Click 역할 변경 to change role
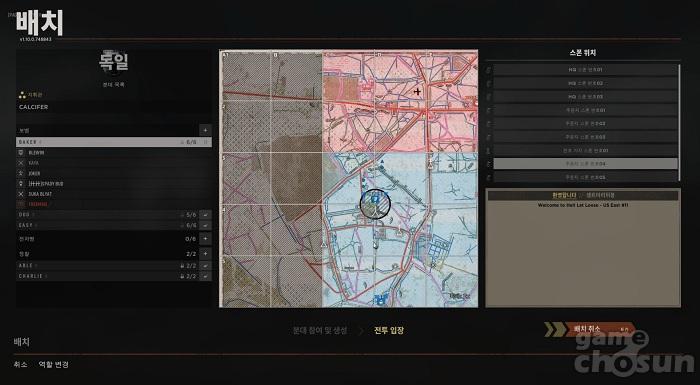The width and height of the screenshot is (700, 385). click(x=54, y=364)
